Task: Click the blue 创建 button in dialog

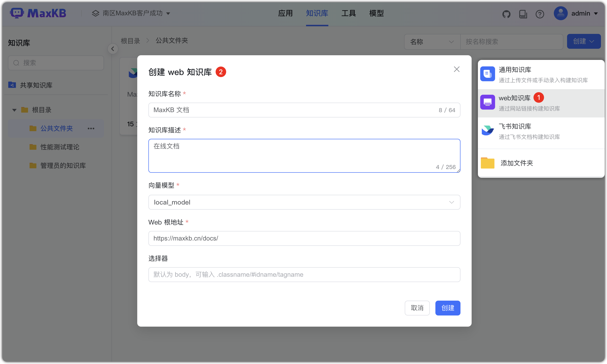Action: pyautogui.click(x=447, y=308)
